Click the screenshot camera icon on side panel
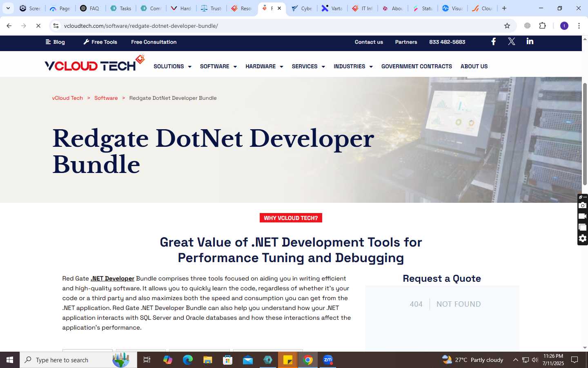The width and height of the screenshot is (588, 368). 583,205
